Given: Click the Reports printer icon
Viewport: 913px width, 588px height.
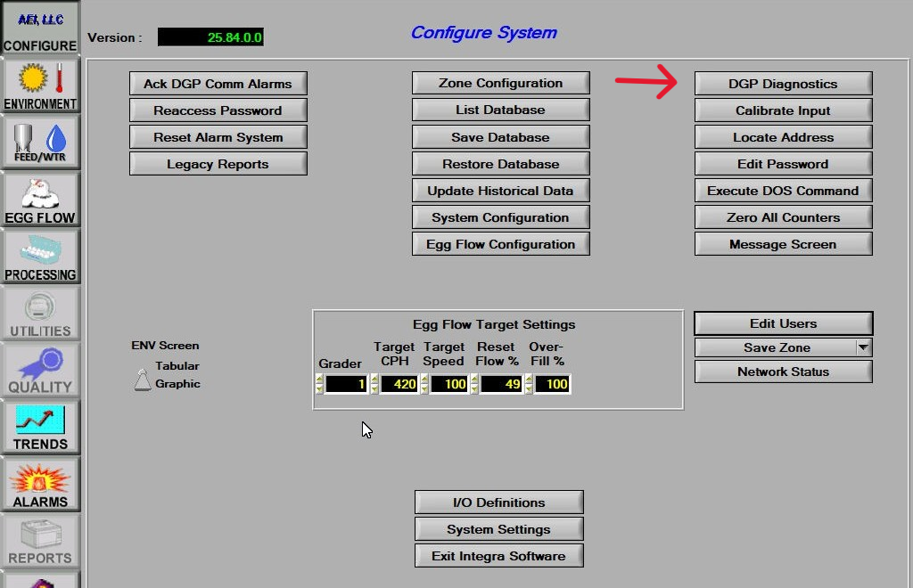Looking at the screenshot, I should [x=39, y=541].
